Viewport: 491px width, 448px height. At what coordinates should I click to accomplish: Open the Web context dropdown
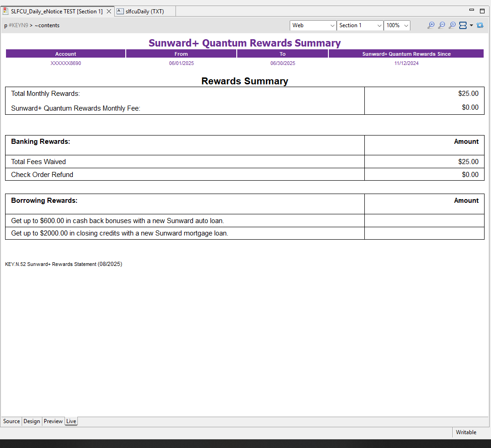coord(313,25)
